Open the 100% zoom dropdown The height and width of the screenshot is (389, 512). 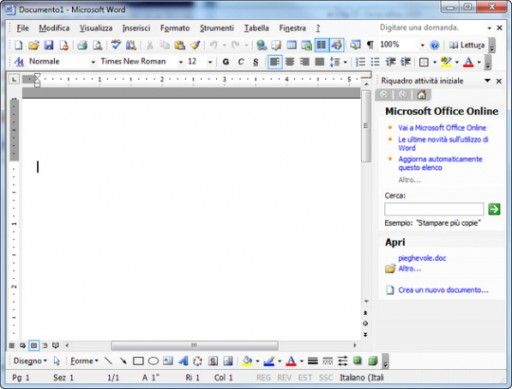pos(422,45)
